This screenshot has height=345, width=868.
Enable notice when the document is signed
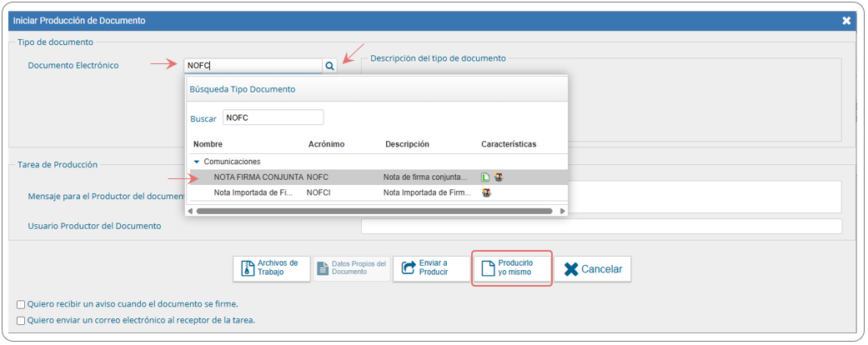21,304
